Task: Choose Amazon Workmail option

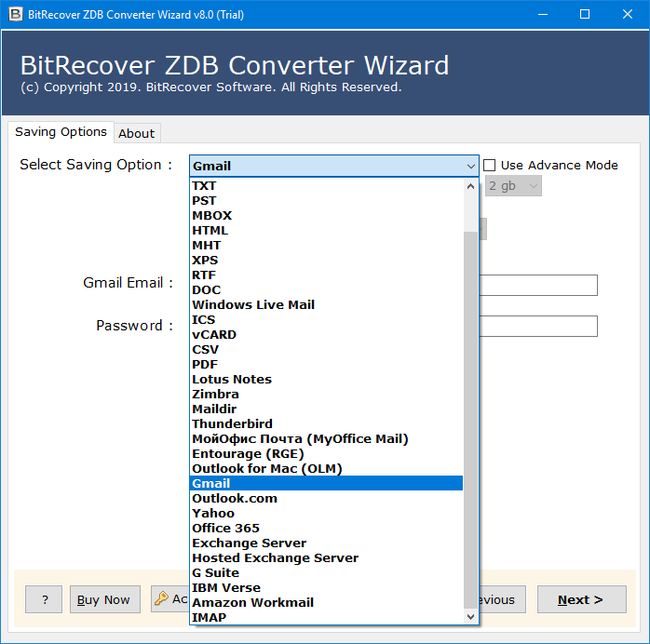Action: click(x=326, y=602)
